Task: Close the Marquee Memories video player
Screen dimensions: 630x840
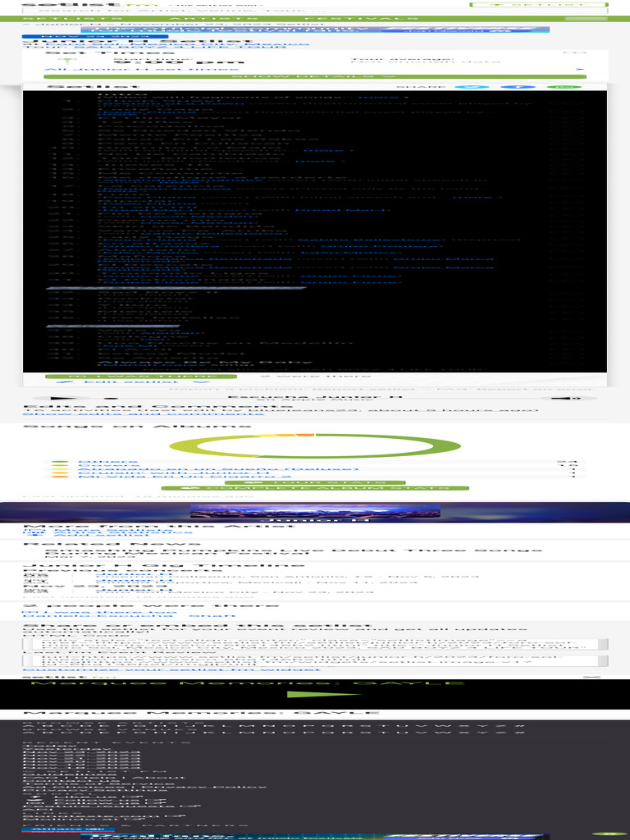Action: point(591,677)
